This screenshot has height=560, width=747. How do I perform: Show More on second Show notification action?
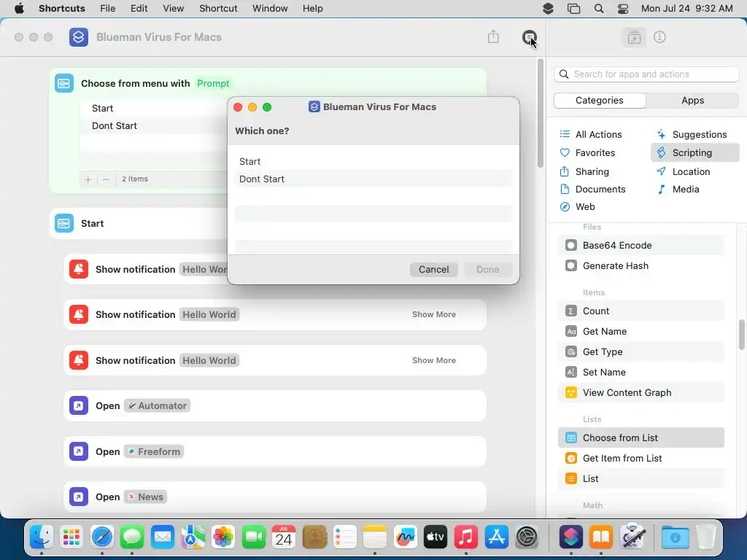(434, 314)
